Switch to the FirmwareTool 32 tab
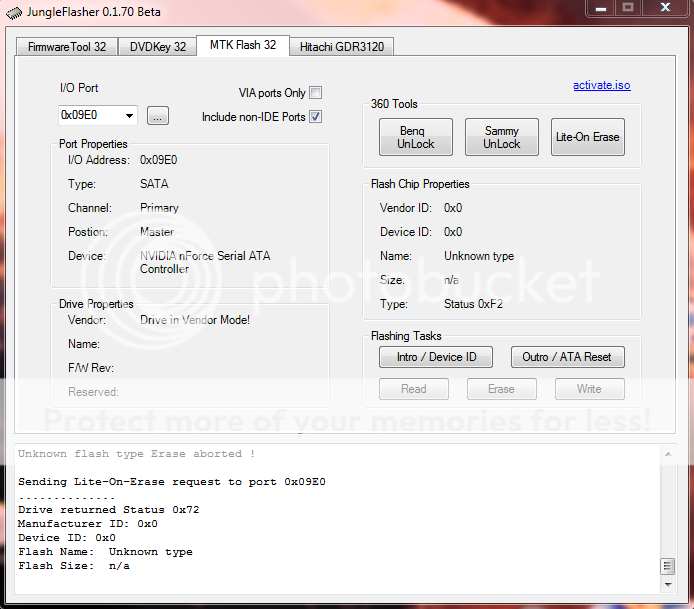The width and height of the screenshot is (694, 609). [x=66, y=46]
